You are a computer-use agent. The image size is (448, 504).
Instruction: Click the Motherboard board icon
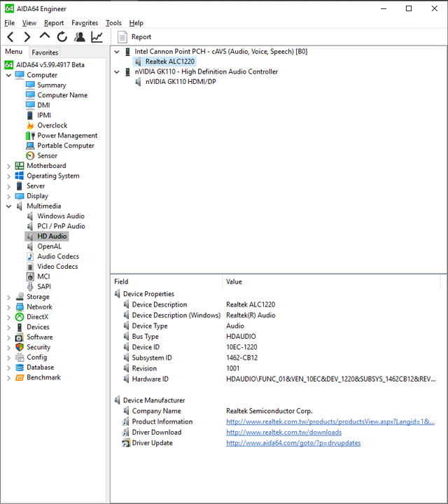20,166
